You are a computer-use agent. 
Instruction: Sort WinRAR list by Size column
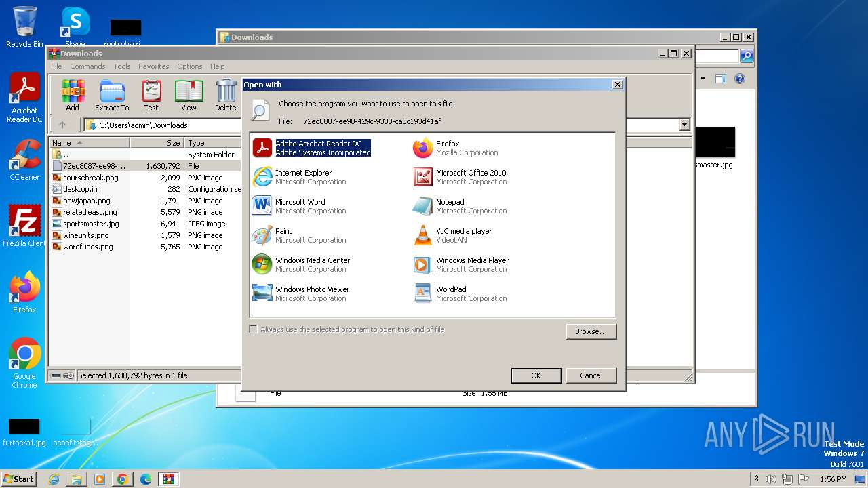[157, 143]
